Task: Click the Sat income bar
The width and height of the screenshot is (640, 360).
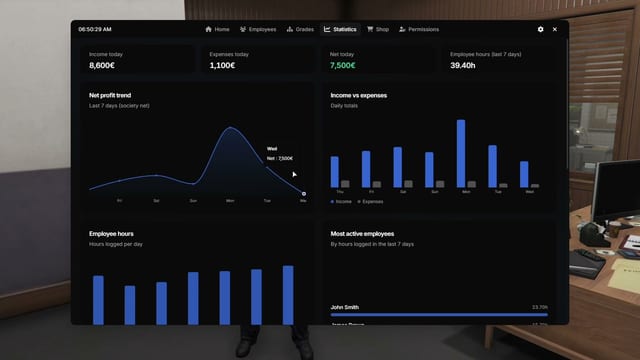Action: (398, 167)
